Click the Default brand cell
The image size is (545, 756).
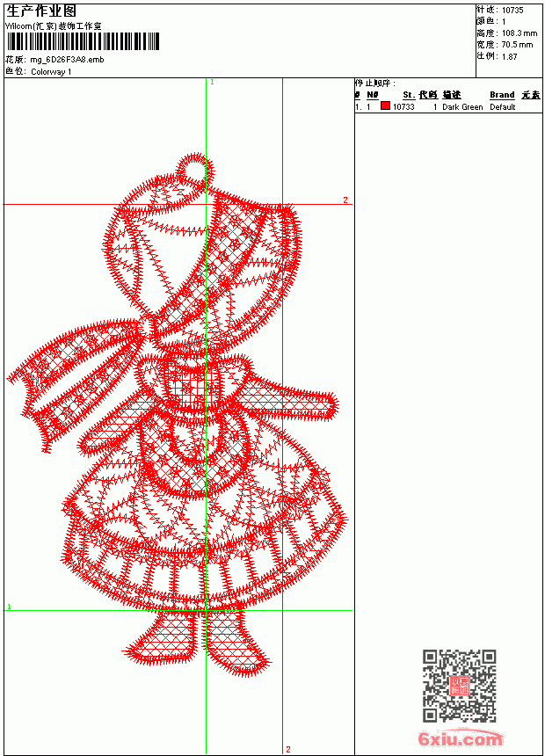[x=503, y=106]
